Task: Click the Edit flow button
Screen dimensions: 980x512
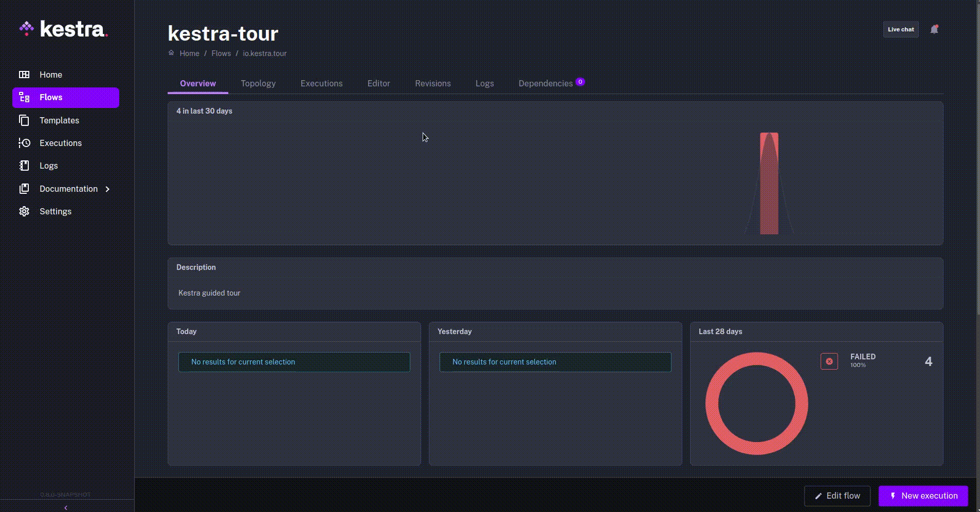Action: (x=837, y=496)
